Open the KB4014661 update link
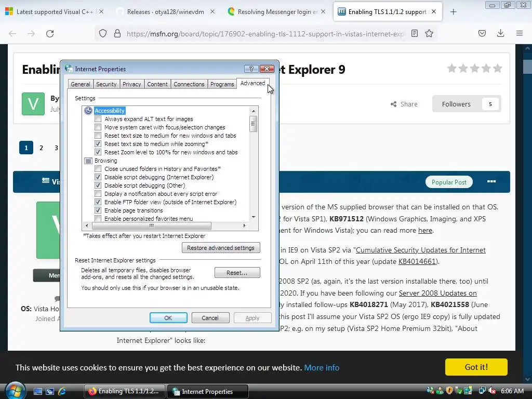 coord(417,261)
